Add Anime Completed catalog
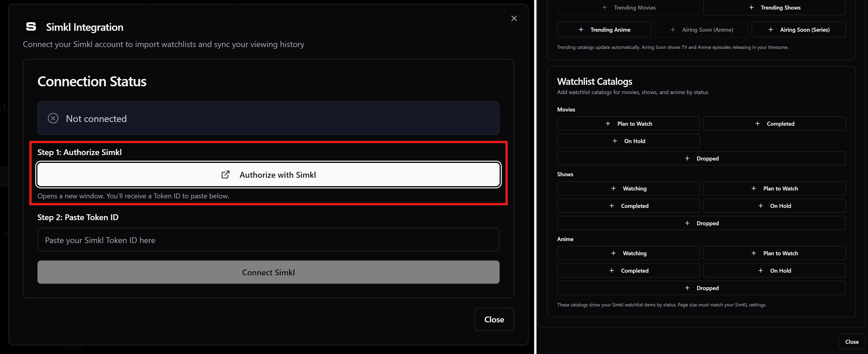 click(628, 270)
